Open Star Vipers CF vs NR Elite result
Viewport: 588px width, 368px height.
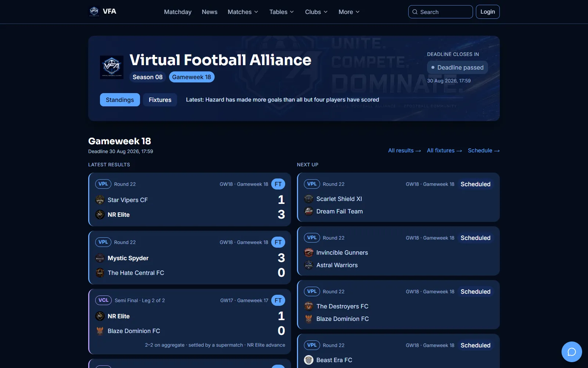pos(190,199)
